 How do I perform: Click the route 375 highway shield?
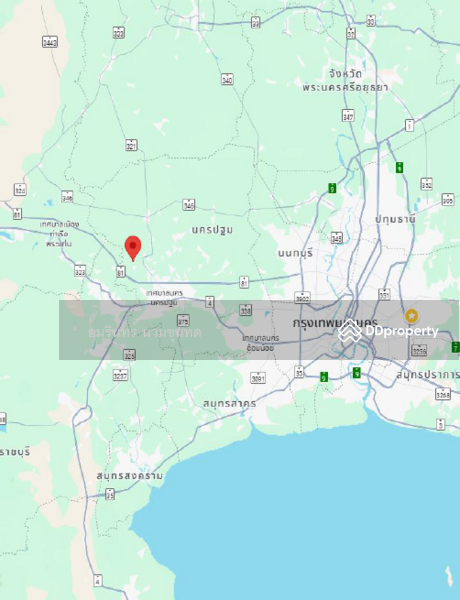183,320
